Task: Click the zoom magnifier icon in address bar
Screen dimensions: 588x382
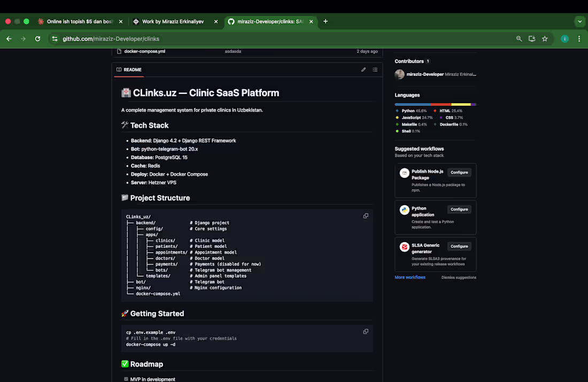Action: [x=519, y=38]
